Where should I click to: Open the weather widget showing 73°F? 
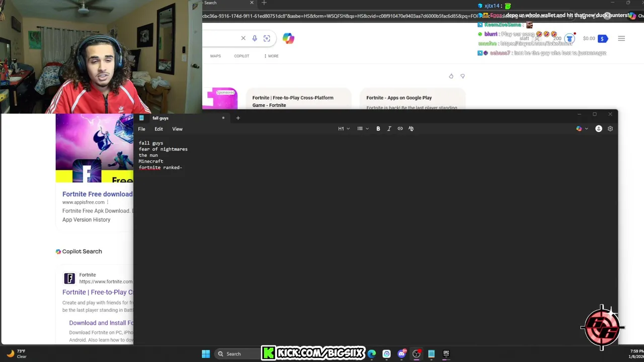coord(16,354)
